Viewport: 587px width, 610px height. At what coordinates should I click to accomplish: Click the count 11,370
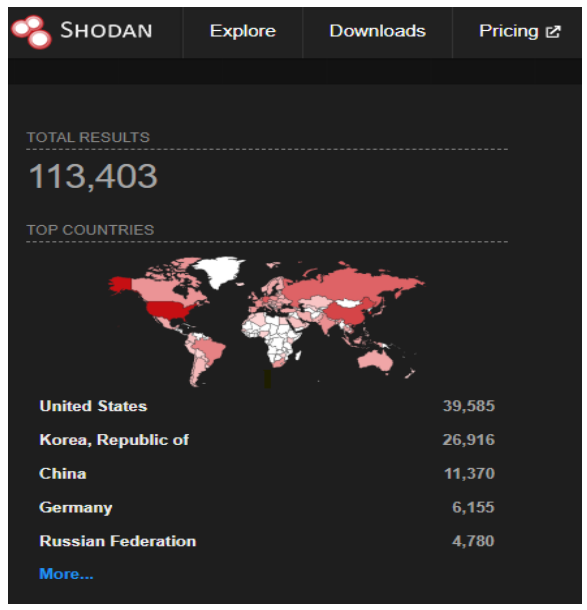pos(470,474)
